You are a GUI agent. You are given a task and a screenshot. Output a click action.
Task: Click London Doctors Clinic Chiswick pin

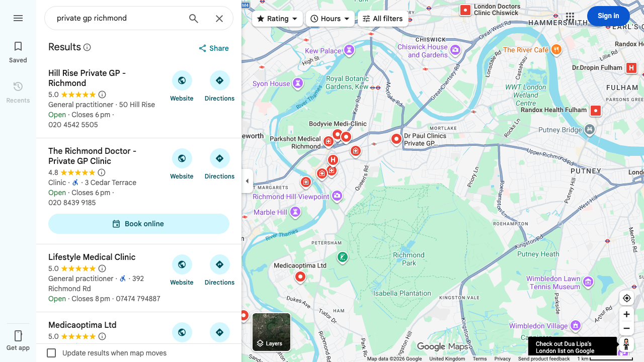(x=465, y=10)
